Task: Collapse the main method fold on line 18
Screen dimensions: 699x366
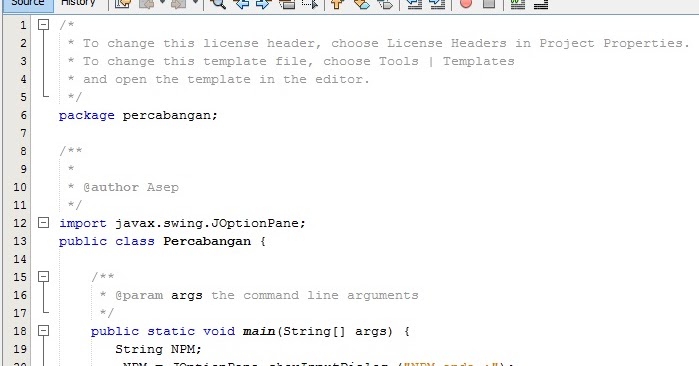Action: [43, 331]
